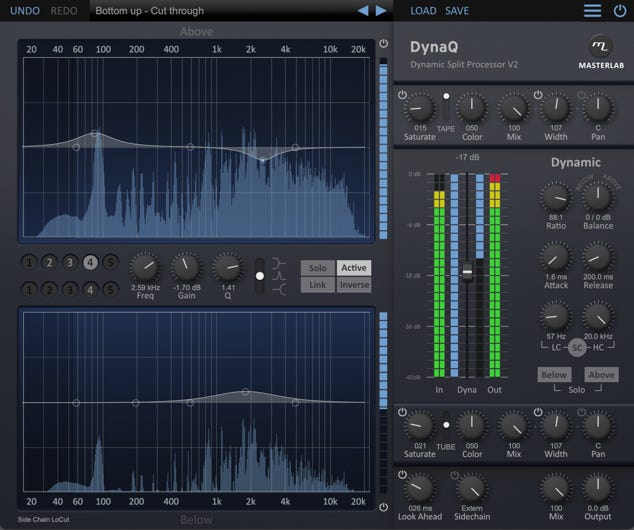
Task: Click LOAD in the top bar
Action: (x=423, y=11)
